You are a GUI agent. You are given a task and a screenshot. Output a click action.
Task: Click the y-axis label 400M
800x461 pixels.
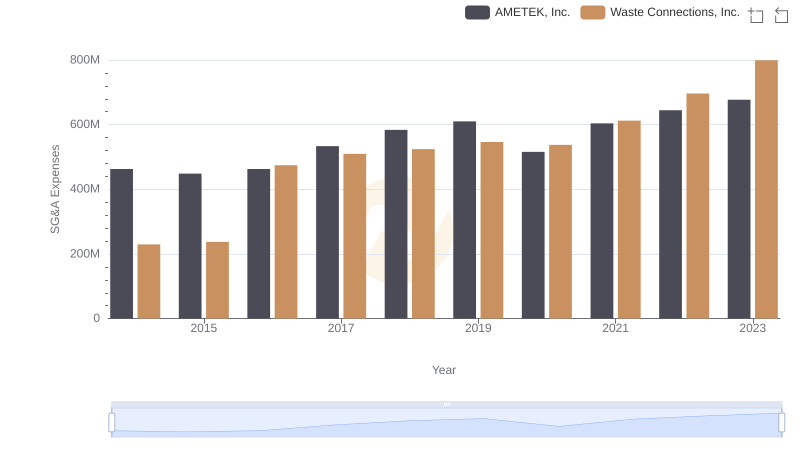click(x=85, y=189)
